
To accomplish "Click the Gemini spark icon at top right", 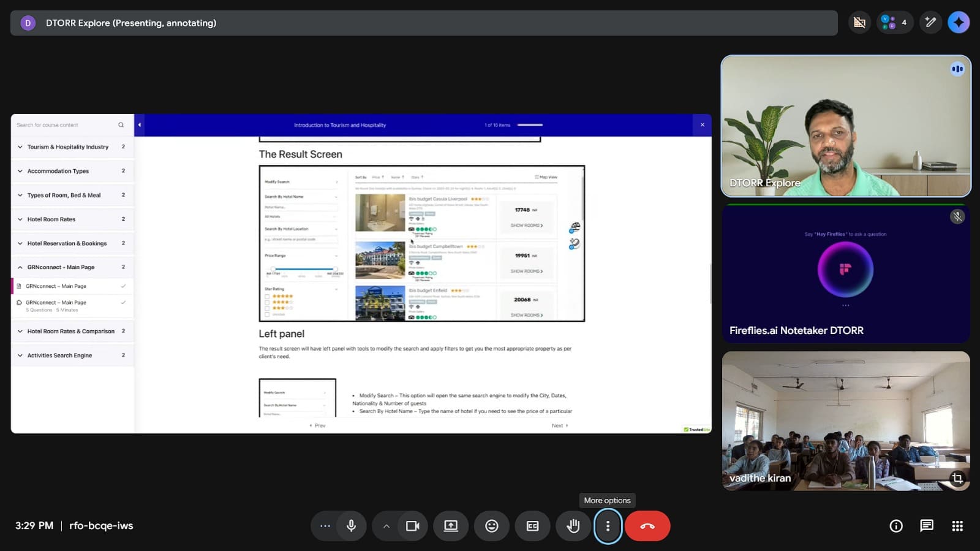I will [x=959, y=23].
